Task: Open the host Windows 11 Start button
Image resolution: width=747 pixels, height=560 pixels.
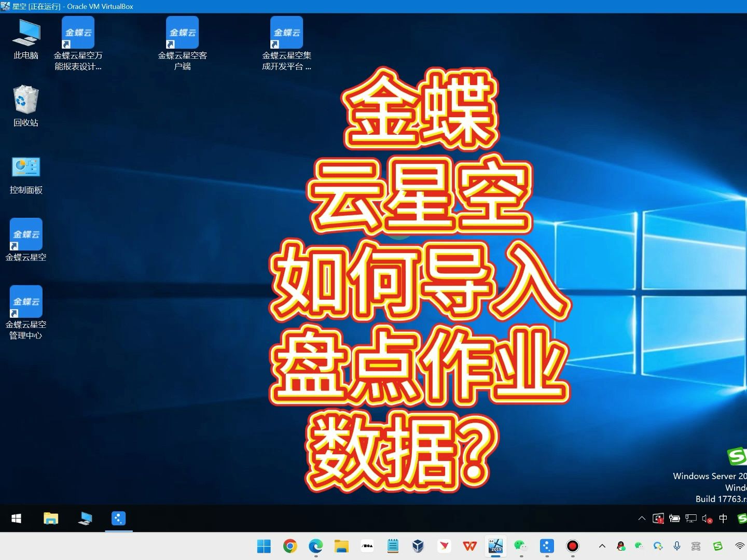Action: 264,546
